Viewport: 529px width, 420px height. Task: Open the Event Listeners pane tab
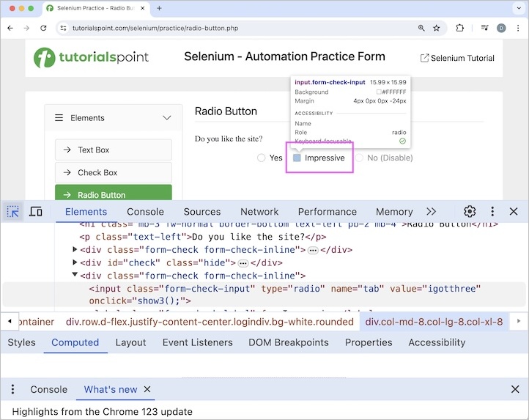[x=197, y=342]
